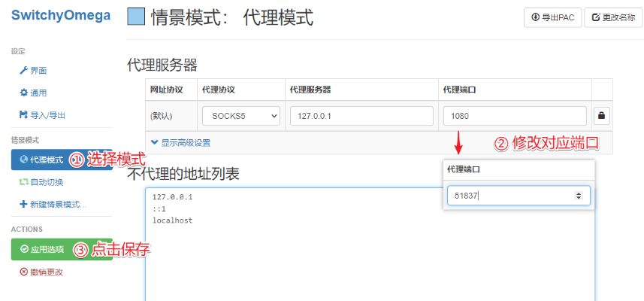
Task: Click the gear icon beside 通用
Action: pyautogui.click(x=23, y=93)
